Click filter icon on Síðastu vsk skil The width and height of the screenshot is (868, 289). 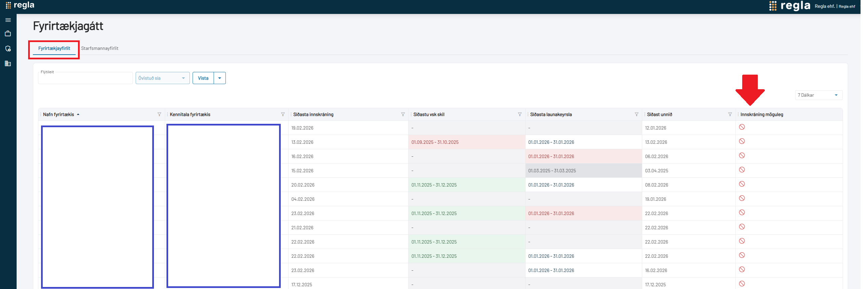click(519, 115)
